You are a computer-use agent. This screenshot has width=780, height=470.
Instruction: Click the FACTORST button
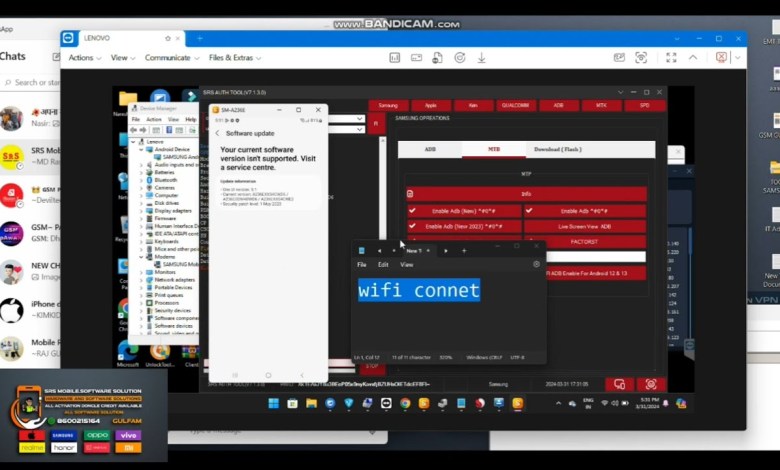[x=584, y=242]
